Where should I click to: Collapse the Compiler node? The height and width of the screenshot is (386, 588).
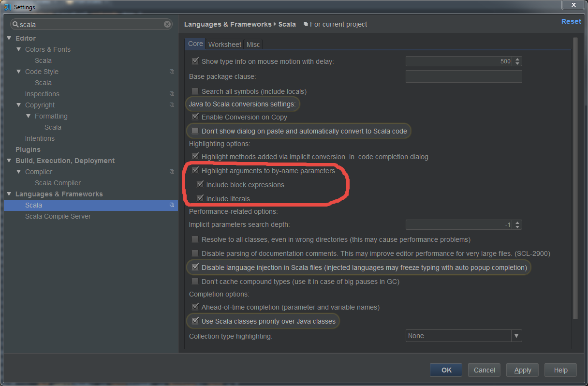click(x=19, y=172)
